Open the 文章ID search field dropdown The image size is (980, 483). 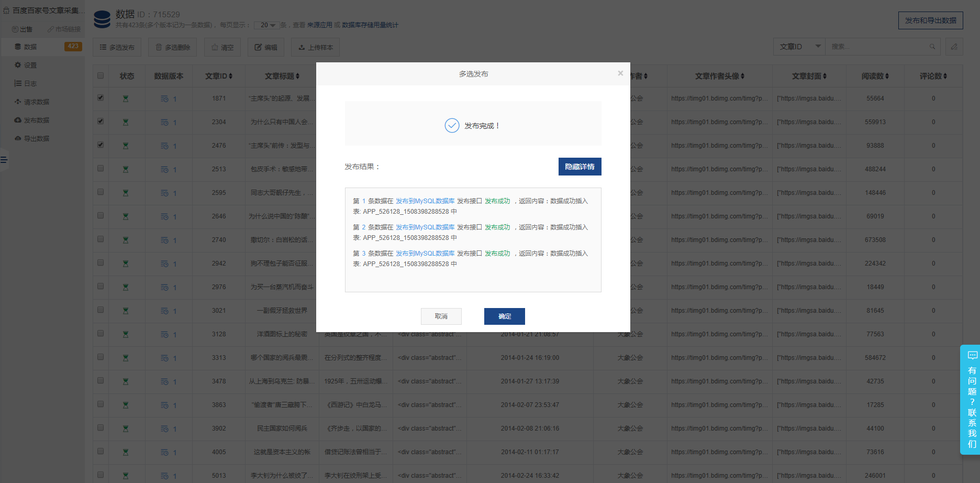799,47
